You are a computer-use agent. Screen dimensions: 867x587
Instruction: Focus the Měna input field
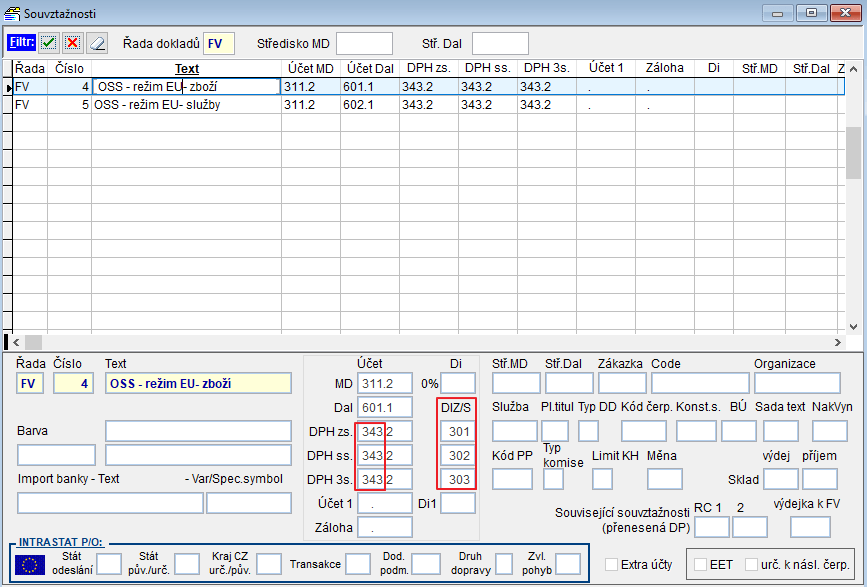(x=665, y=479)
